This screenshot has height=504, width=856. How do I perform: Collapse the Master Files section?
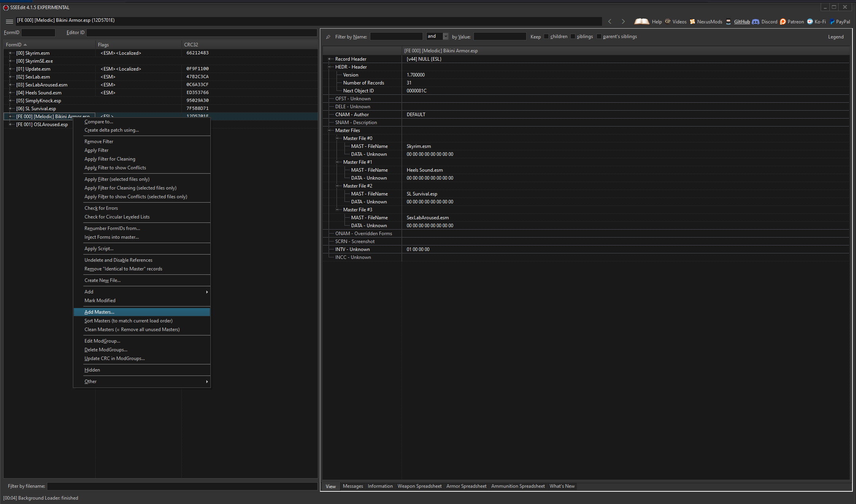[x=329, y=130]
